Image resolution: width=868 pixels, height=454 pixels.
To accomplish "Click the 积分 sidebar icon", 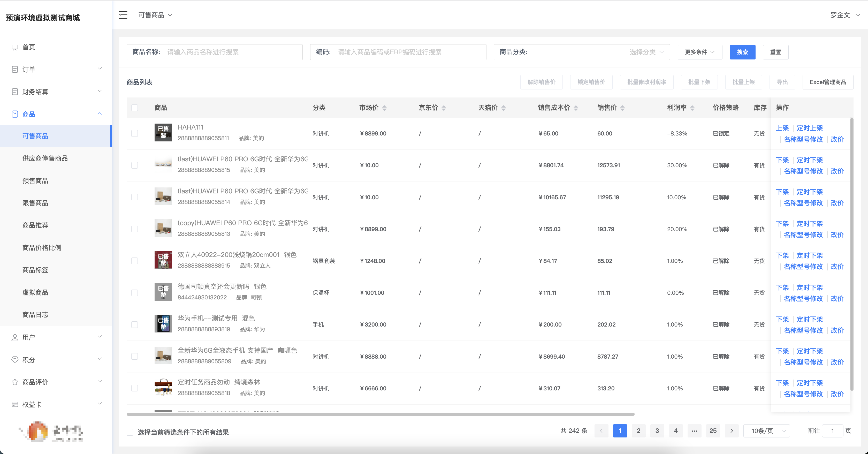I will [x=15, y=360].
